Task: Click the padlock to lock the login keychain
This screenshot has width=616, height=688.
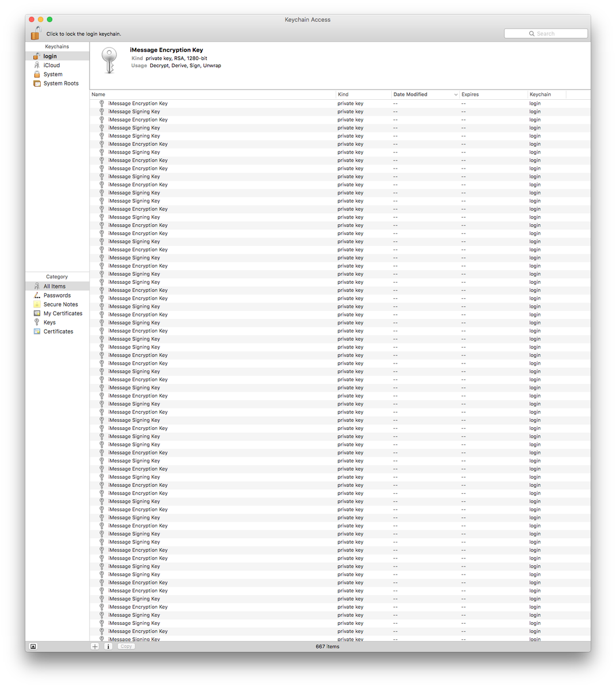Action: [36, 33]
